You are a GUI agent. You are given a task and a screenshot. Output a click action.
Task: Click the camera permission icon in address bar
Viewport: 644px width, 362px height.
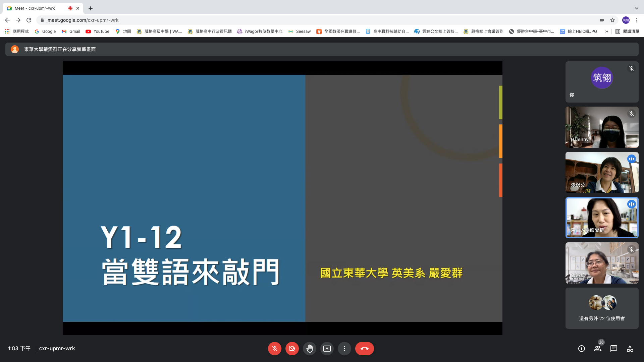(x=602, y=20)
